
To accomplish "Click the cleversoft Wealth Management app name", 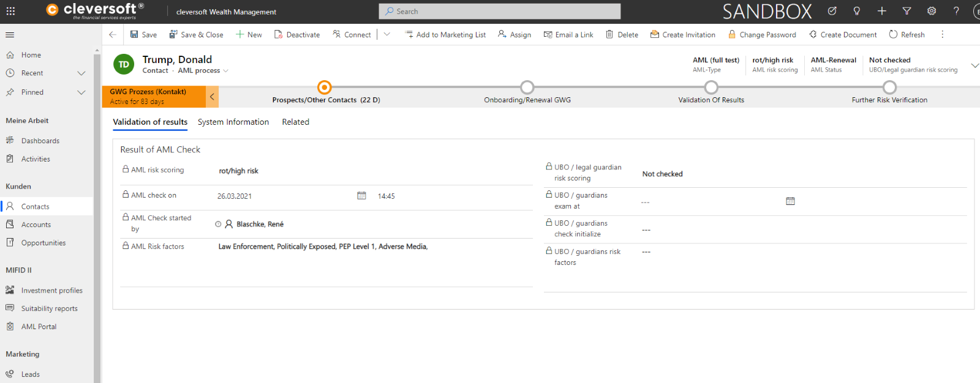I will pyautogui.click(x=226, y=12).
